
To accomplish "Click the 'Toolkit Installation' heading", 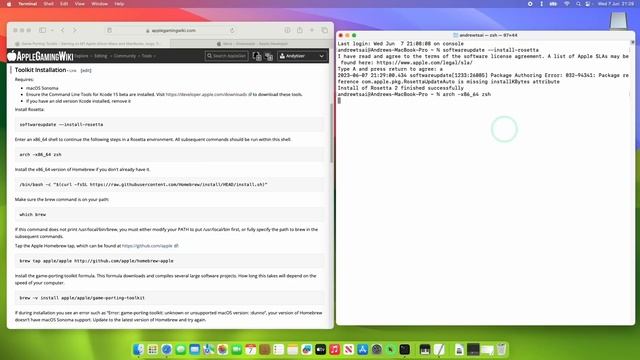I will tap(40, 70).
